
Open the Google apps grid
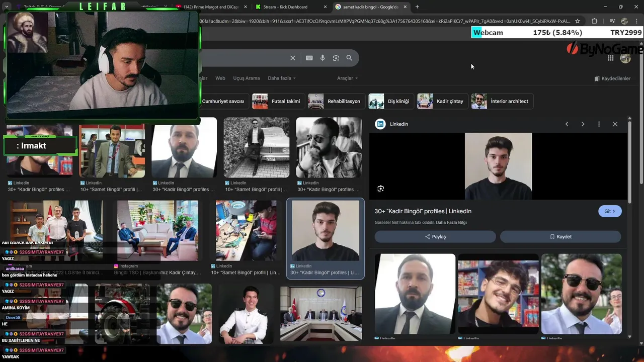[610, 58]
